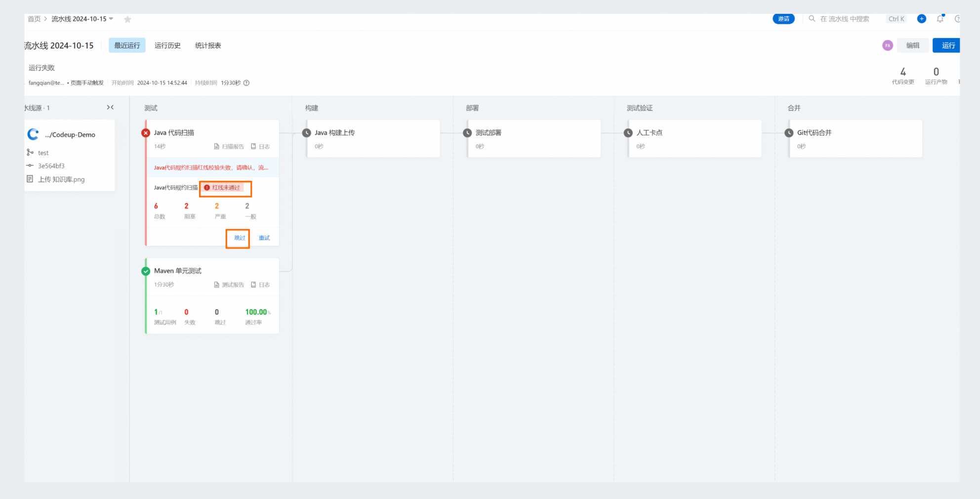The image size is (980, 499).
Task: Click commit hash 3e564bf3
Action: point(51,166)
